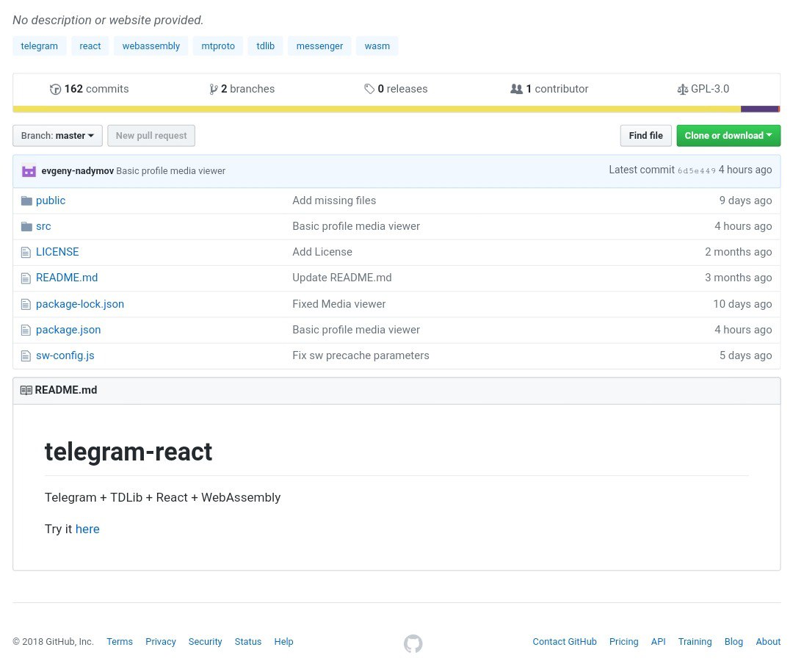Open the Contact GitHub footer link
This screenshot has height=672, width=793.
pos(565,642)
